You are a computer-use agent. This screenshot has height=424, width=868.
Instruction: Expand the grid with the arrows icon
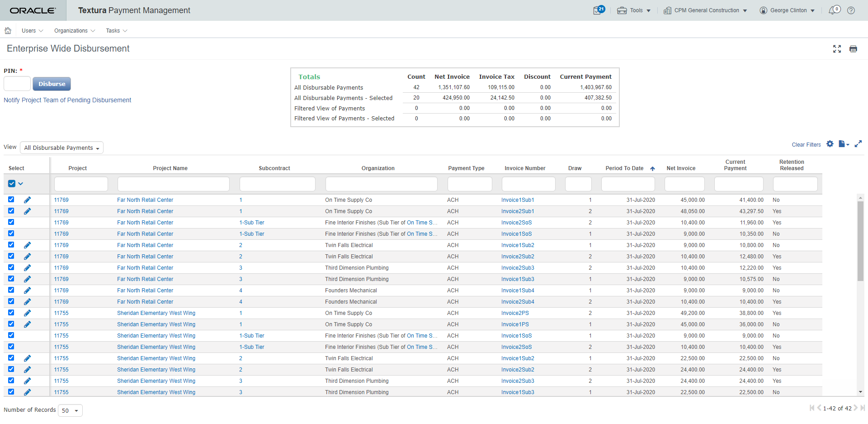[858, 144]
